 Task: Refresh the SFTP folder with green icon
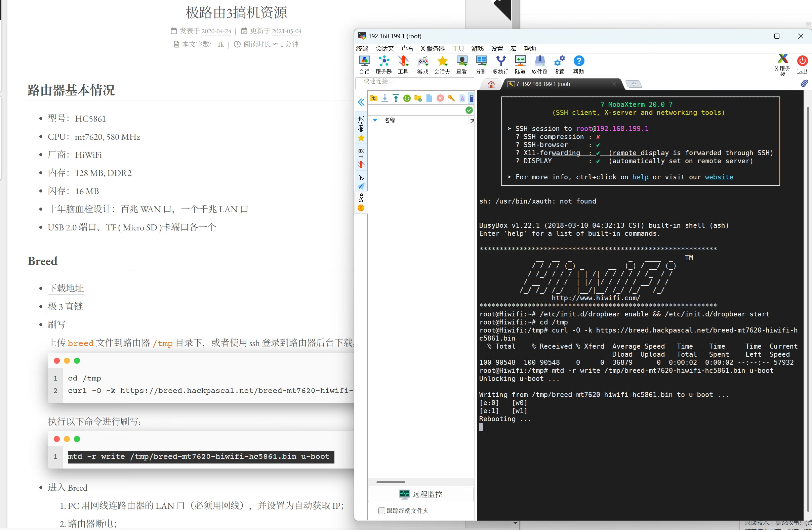(x=407, y=98)
